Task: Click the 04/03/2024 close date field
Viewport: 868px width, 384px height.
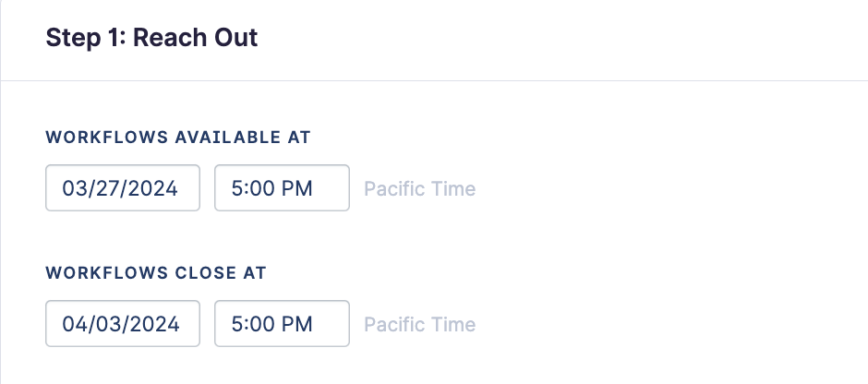Action: pos(123,324)
